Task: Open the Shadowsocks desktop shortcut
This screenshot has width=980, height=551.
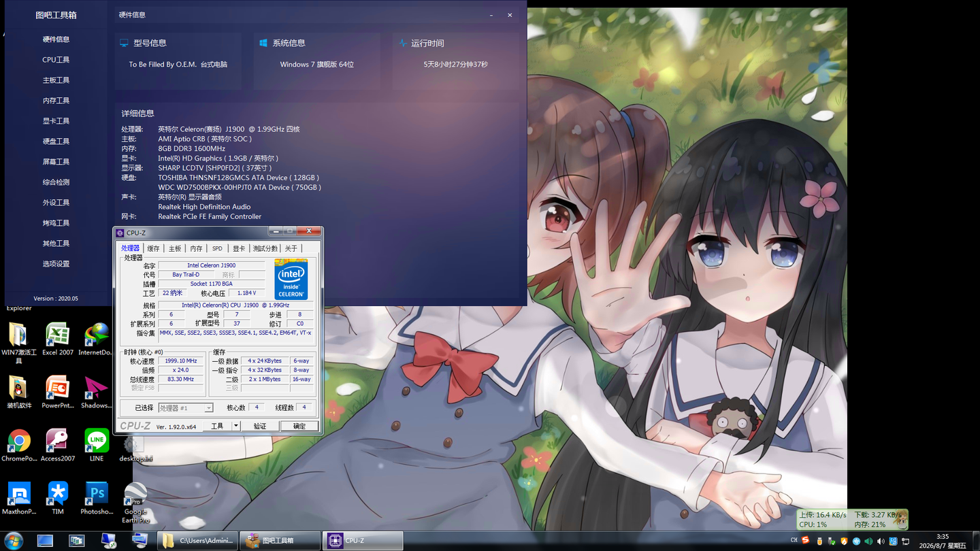Action: click(96, 391)
